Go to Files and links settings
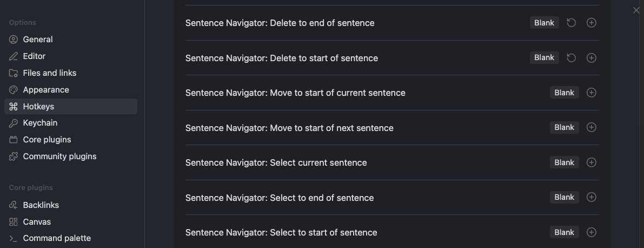Viewport: 644px width, 248px height. click(x=49, y=73)
